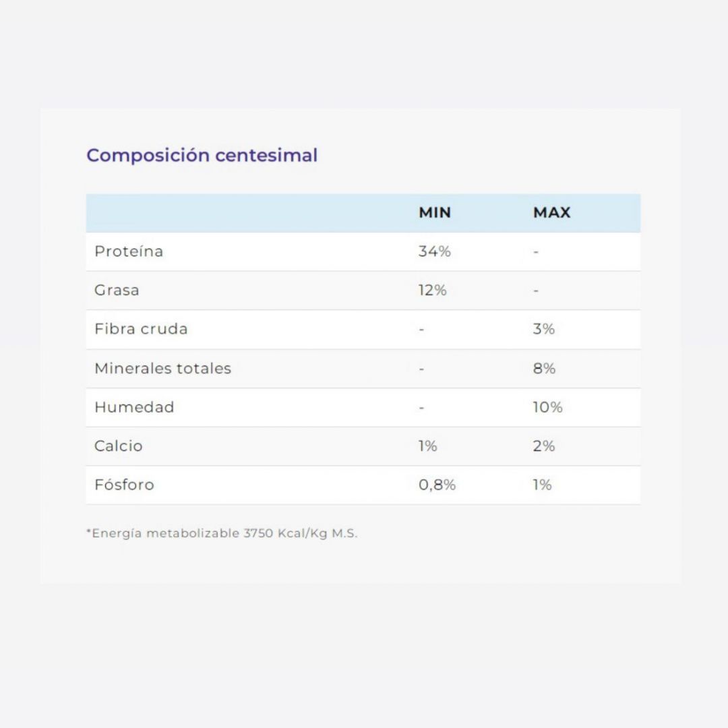Select the MAX column header
The image size is (728, 728).
(x=551, y=212)
